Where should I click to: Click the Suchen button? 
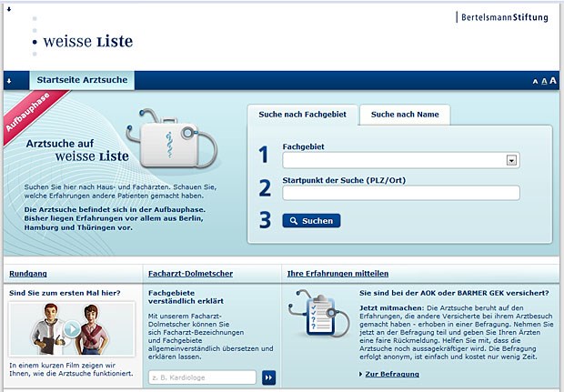point(311,220)
